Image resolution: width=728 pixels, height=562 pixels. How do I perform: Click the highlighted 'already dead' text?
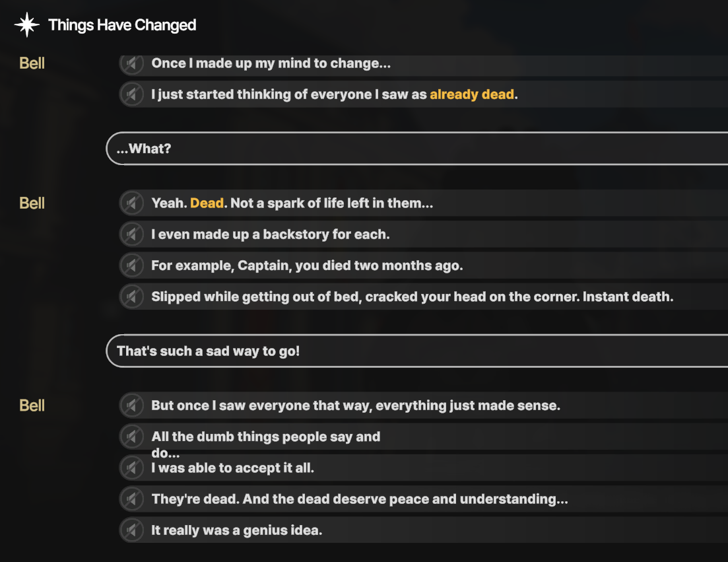click(471, 94)
